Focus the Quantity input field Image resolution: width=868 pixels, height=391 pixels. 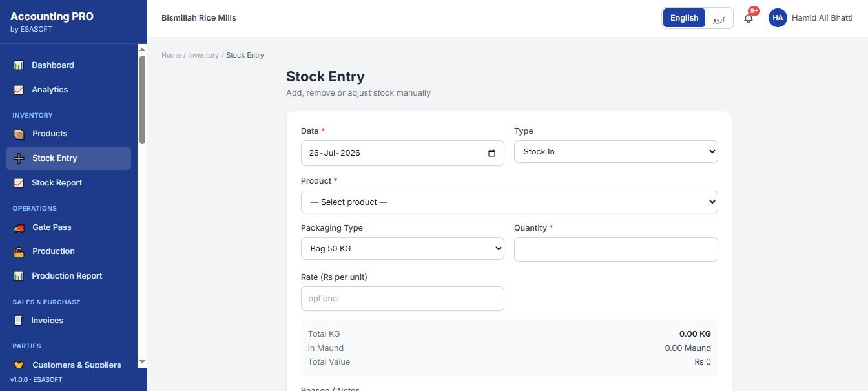[x=615, y=249]
